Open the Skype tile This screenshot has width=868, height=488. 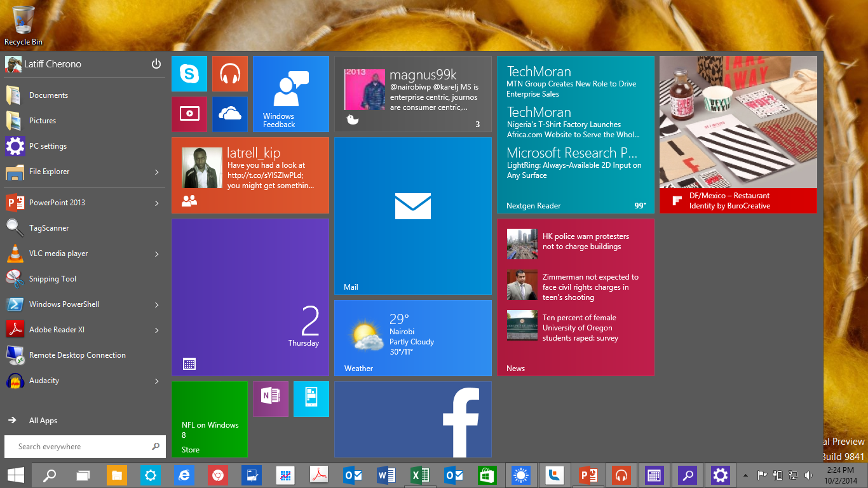(x=189, y=74)
